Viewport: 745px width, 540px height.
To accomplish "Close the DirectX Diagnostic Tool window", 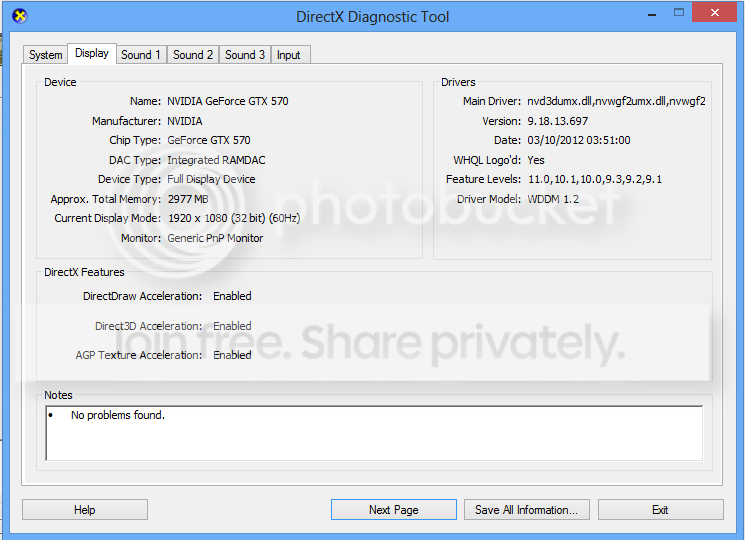I will pyautogui.click(x=715, y=12).
